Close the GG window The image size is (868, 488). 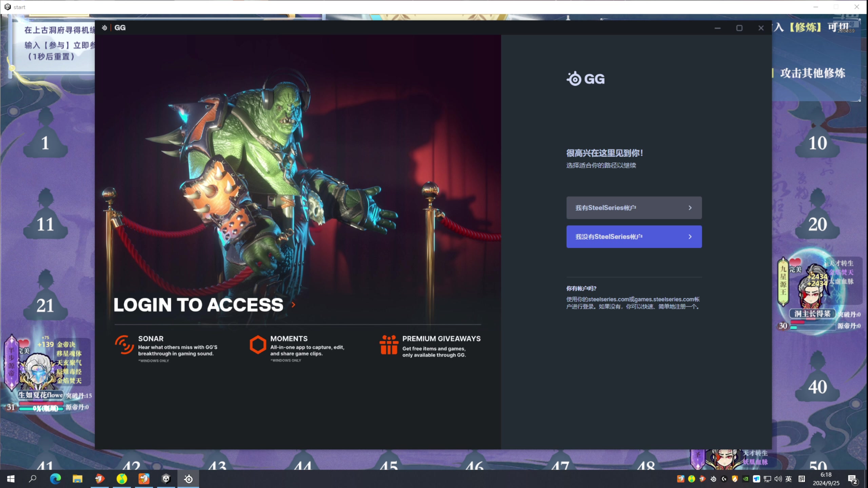coord(761,28)
